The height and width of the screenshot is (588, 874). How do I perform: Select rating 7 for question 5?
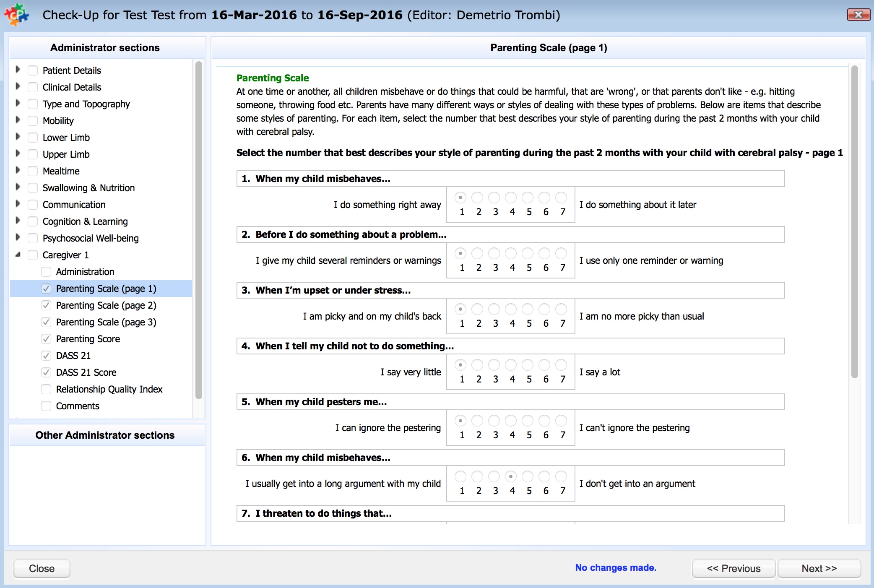(x=561, y=420)
